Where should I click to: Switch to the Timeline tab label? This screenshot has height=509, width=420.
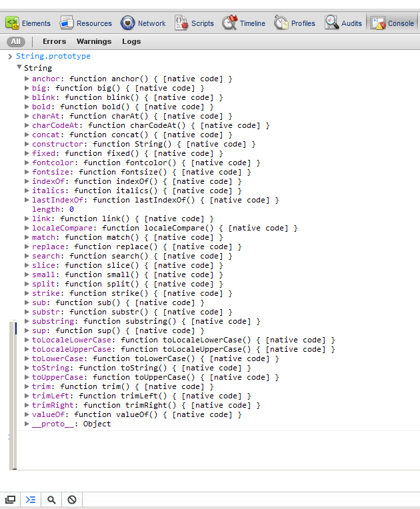253,23
